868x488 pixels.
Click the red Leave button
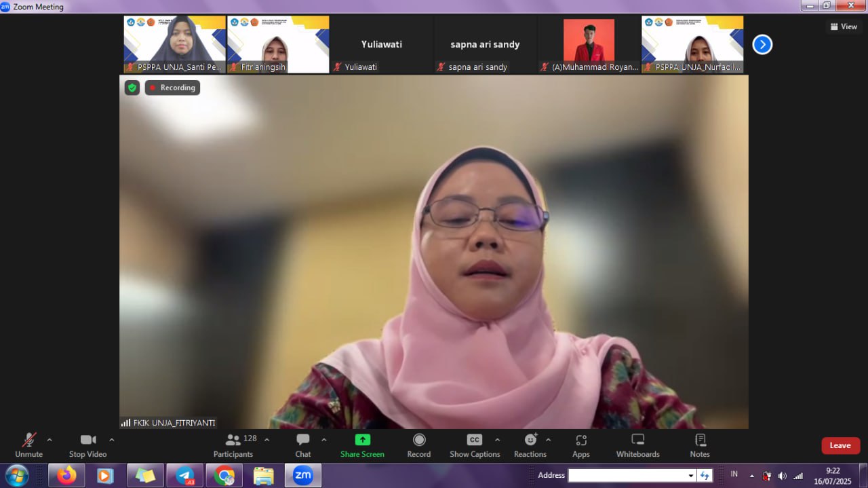(840, 445)
